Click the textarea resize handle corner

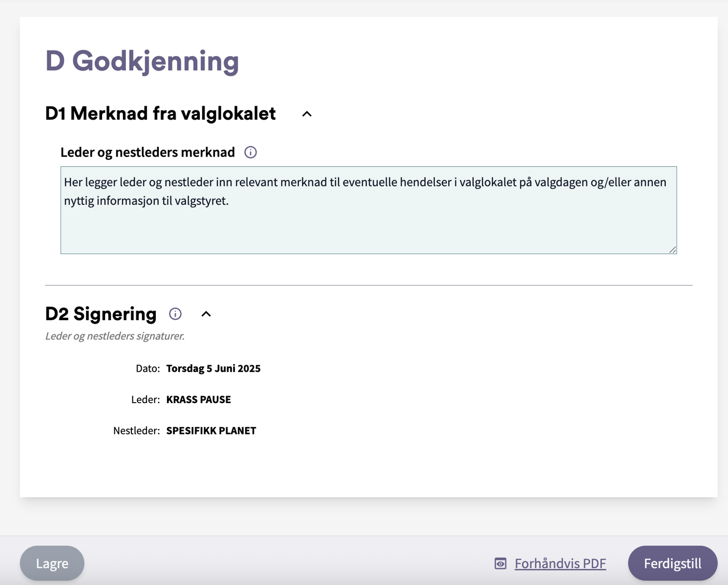click(x=672, y=250)
